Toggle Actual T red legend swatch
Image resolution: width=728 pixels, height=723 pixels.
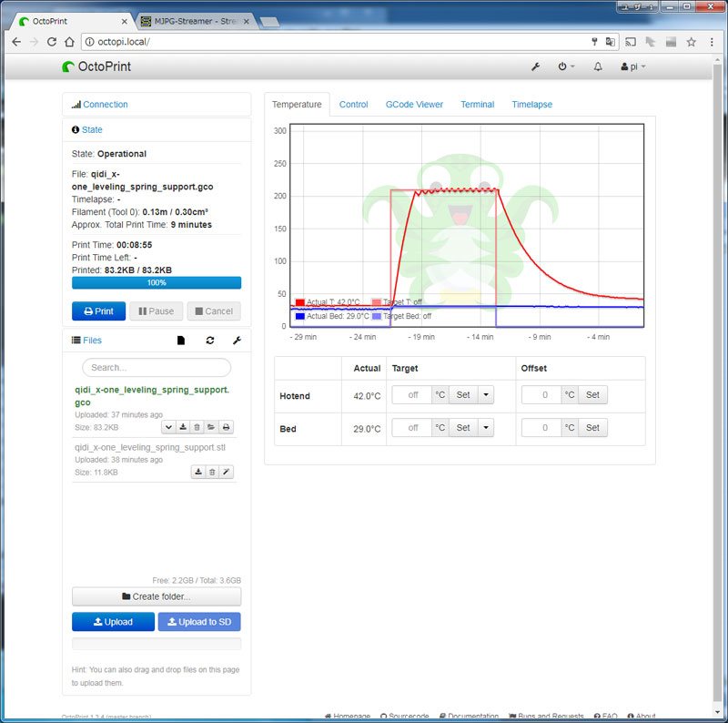tap(300, 302)
